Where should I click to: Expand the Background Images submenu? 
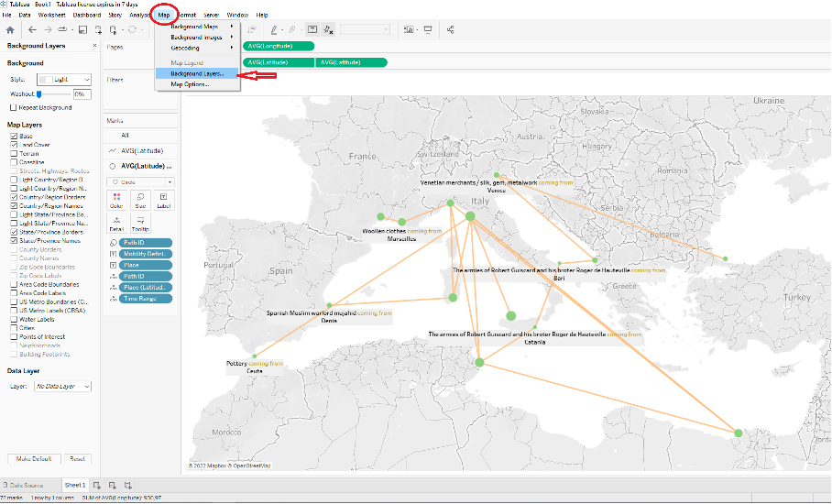pyautogui.click(x=198, y=38)
